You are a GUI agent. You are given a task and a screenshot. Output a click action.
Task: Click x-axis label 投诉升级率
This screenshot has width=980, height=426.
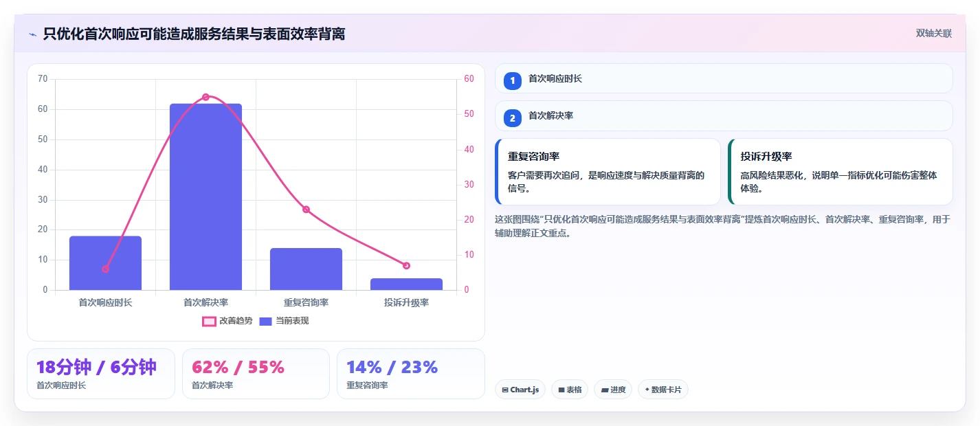406,302
